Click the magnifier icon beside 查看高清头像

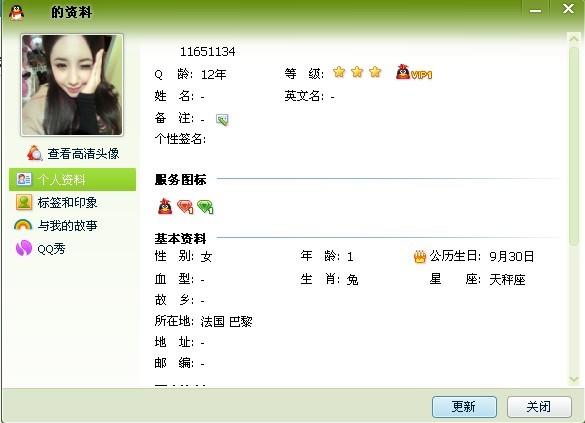(x=34, y=153)
